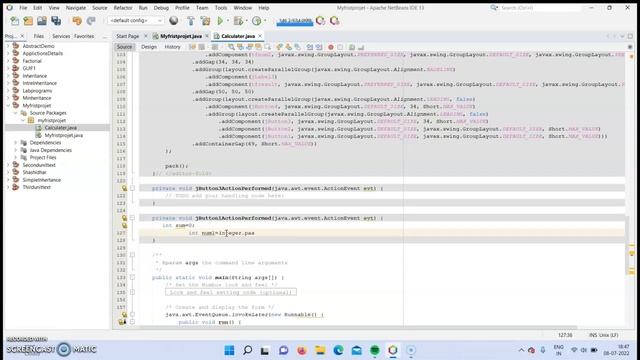Click the Search field at top right
This screenshot has width=640, height=360.
(540, 8)
